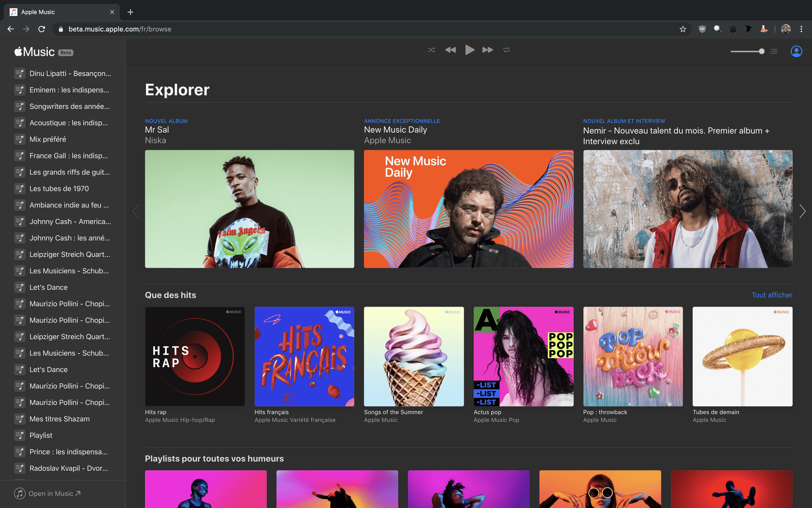Click the Tubes de demain title
Viewport: 812px width, 508px height.
[x=716, y=412]
